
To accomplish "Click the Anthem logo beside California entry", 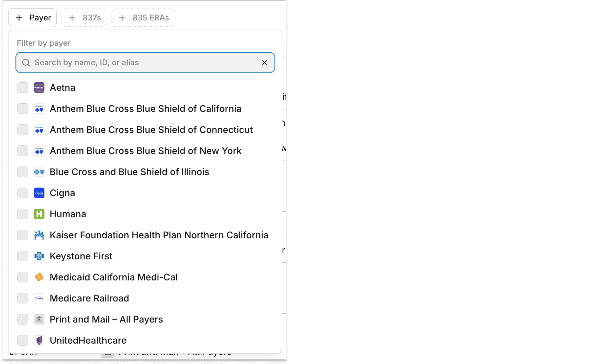I will pyautogui.click(x=39, y=109).
